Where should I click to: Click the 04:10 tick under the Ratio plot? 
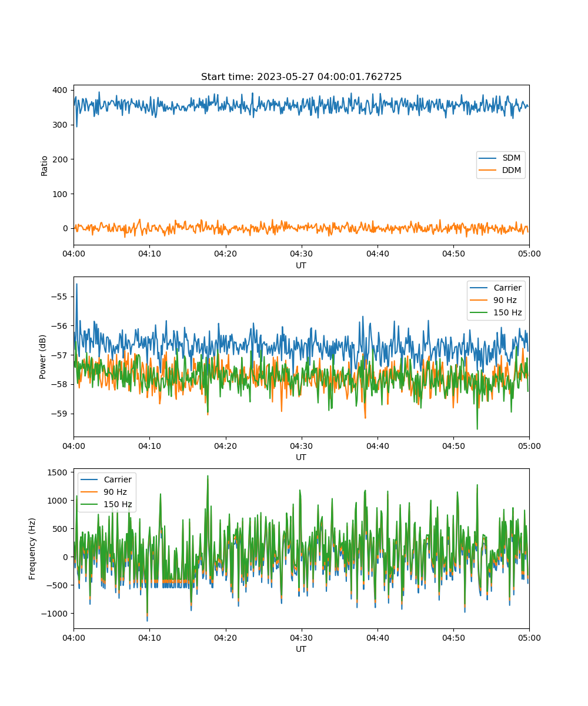149,254
